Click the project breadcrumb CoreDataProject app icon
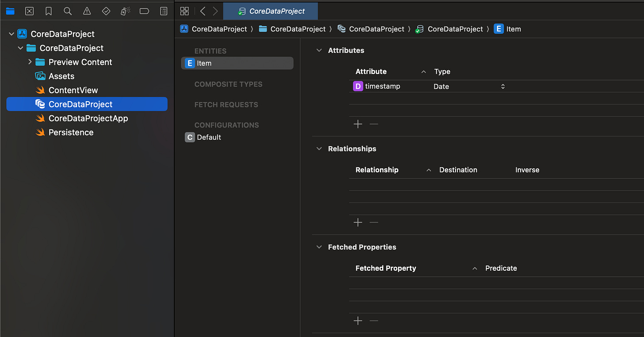Viewport: 644px width, 337px height. pos(184,29)
